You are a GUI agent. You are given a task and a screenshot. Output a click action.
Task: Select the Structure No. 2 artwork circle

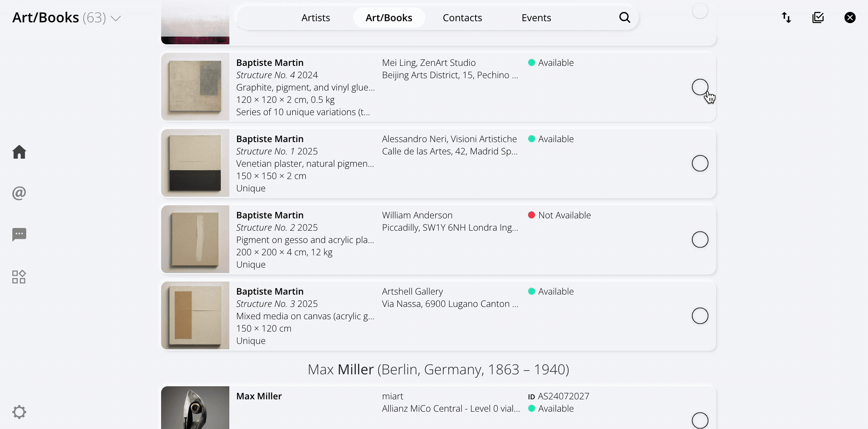click(700, 239)
